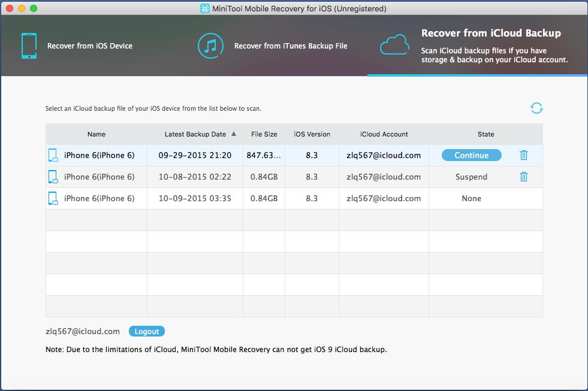Viewport: 588px width, 391px height.
Task: Click iCloud account cell in the None row
Action: tap(384, 199)
